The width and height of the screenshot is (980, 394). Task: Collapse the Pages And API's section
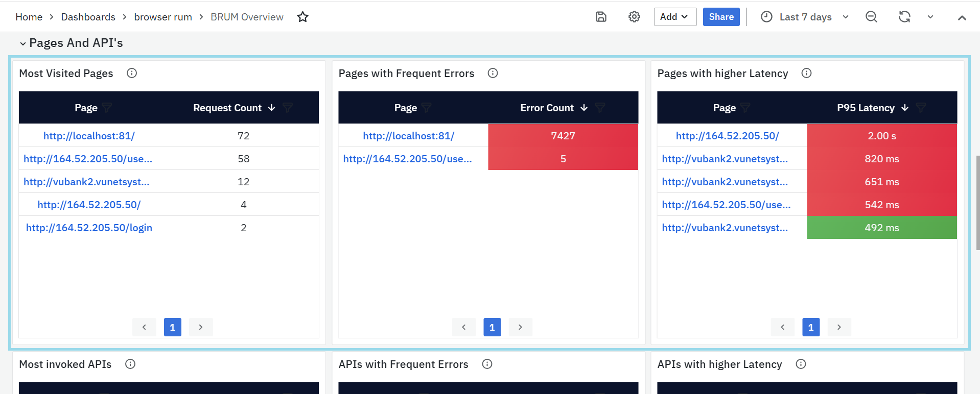(x=23, y=43)
